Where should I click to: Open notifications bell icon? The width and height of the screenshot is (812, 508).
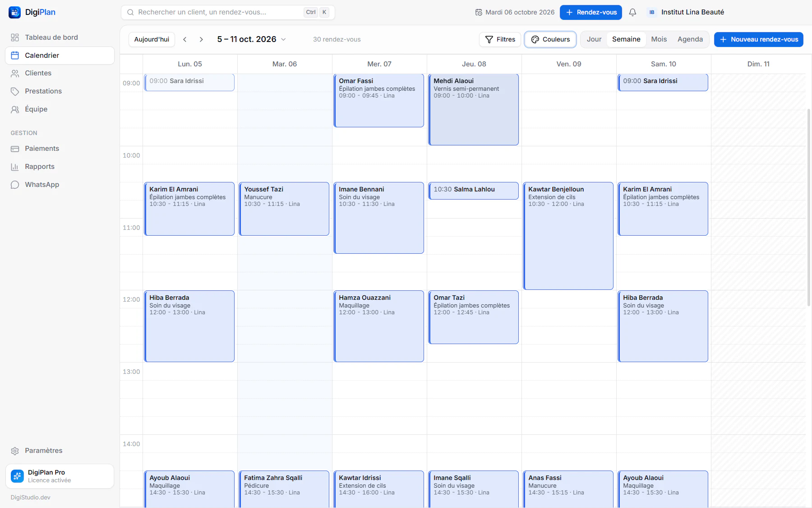[632, 12]
